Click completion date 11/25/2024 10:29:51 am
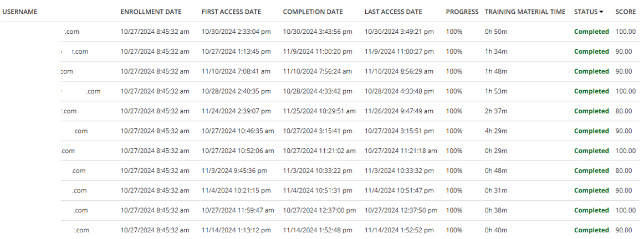 click(x=319, y=111)
